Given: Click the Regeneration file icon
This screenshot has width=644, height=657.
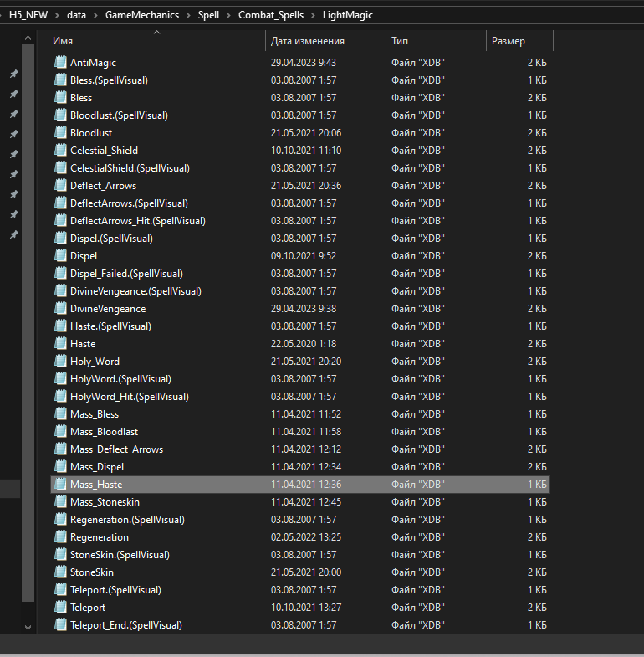Looking at the screenshot, I should [x=60, y=537].
